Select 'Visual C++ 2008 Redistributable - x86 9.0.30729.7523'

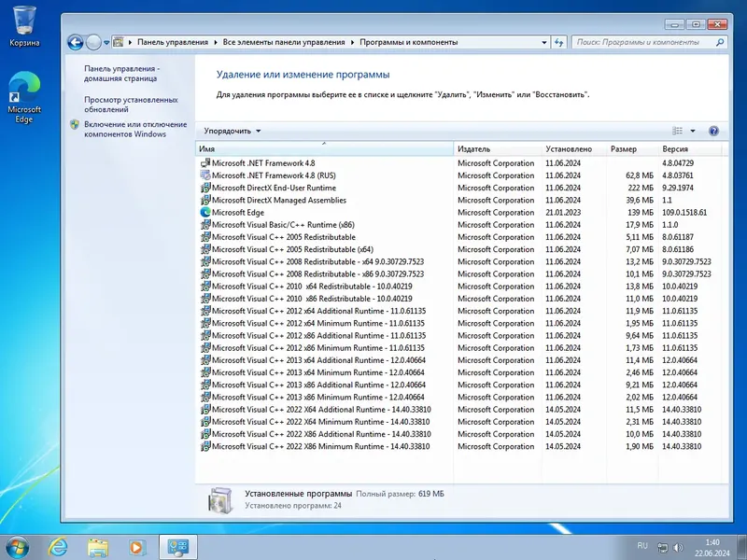[x=317, y=273]
